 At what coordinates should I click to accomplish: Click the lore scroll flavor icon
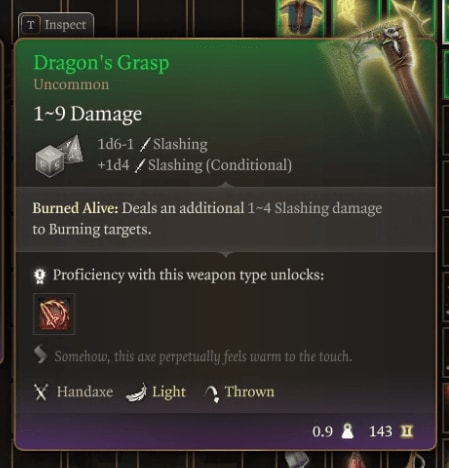(40, 355)
